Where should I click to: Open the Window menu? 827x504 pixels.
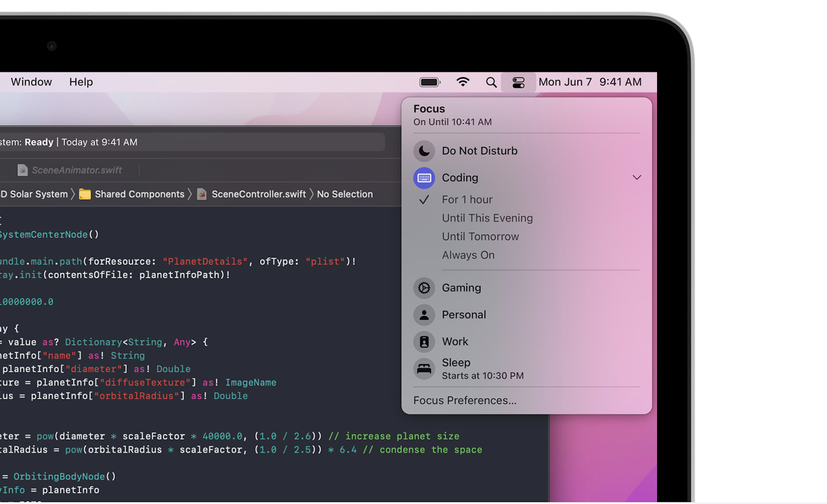pos(32,82)
